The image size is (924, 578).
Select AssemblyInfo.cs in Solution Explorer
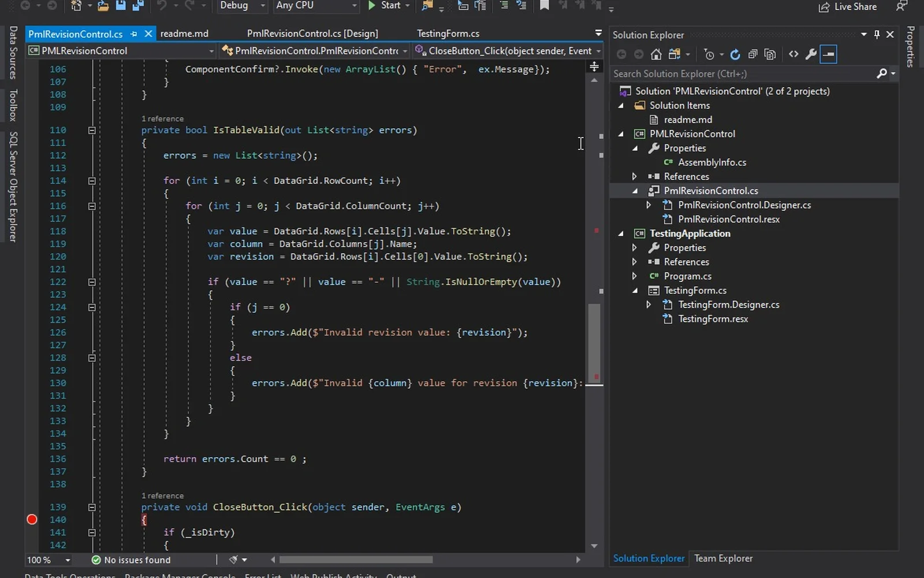712,162
